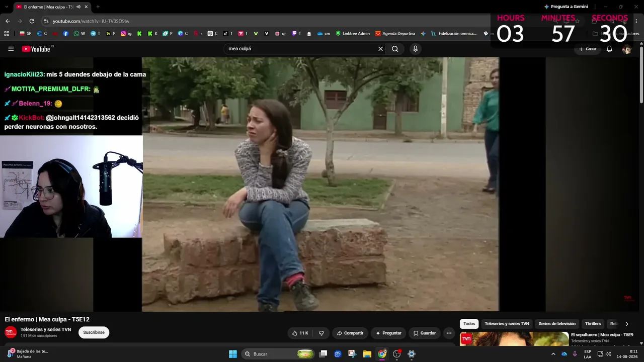Select the 'Teleseries y series TVN' filter chip

(507, 324)
